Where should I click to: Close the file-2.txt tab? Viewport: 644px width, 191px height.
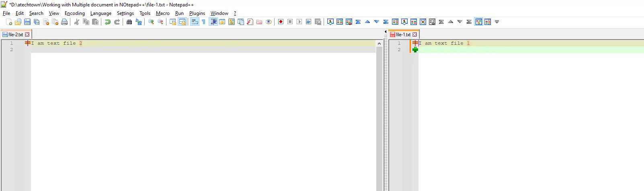point(27,35)
